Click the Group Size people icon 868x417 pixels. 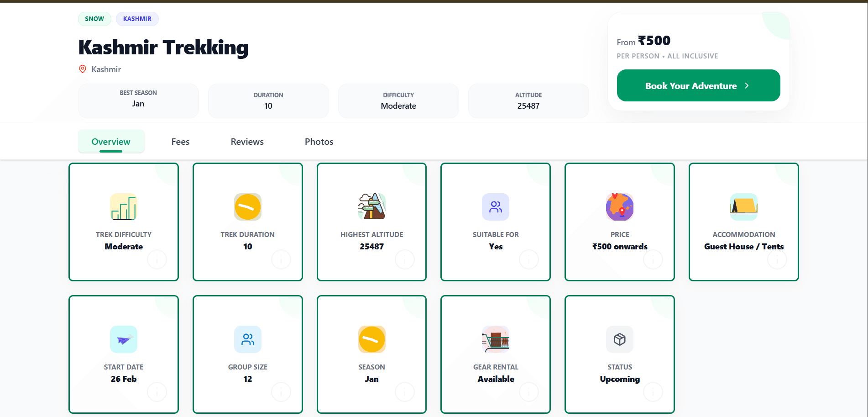click(x=248, y=339)
